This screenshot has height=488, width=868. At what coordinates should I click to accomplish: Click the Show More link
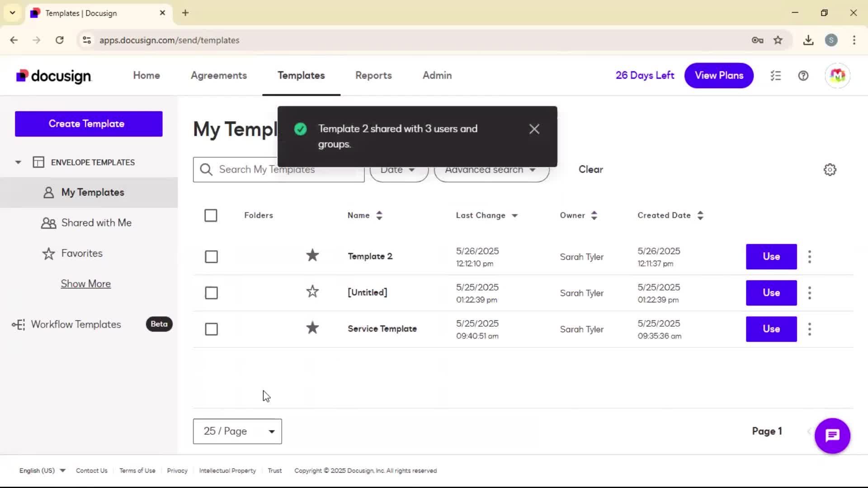86,284
